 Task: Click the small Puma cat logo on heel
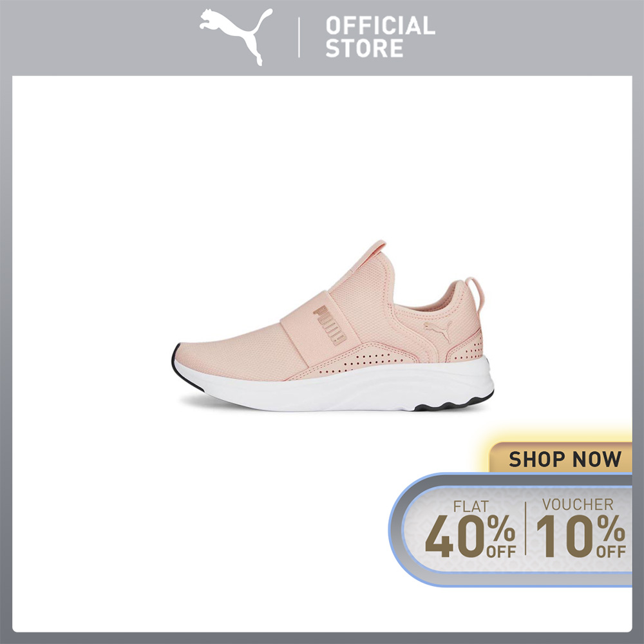pos(438,330)
